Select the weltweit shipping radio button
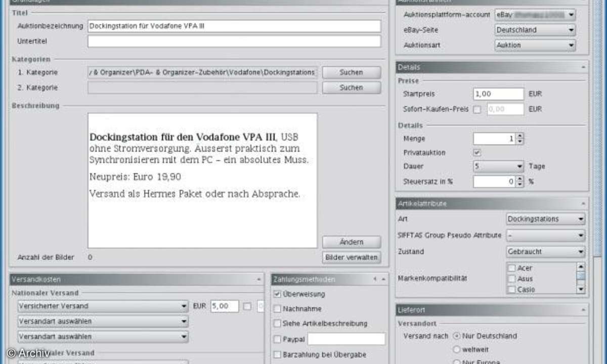Viewport: 607px width, 364px height. (456, 349)
